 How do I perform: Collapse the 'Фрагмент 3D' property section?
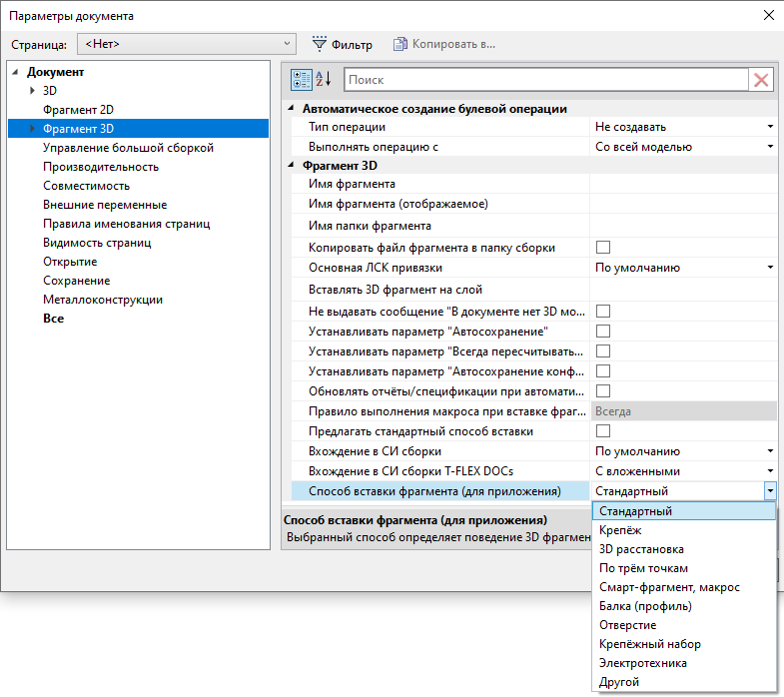[292, 166]
